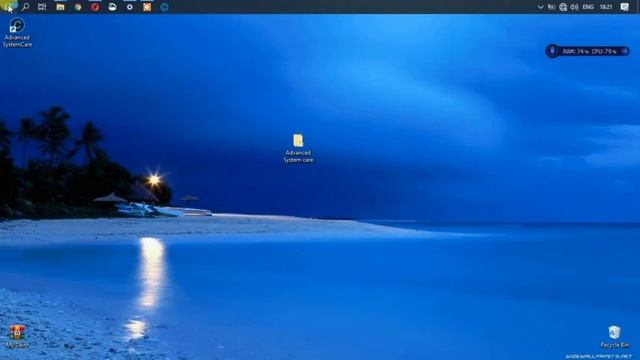This screenshot has width=640, height=360.
Task: Open the network globe tray icon
Action: pos(563,7)
